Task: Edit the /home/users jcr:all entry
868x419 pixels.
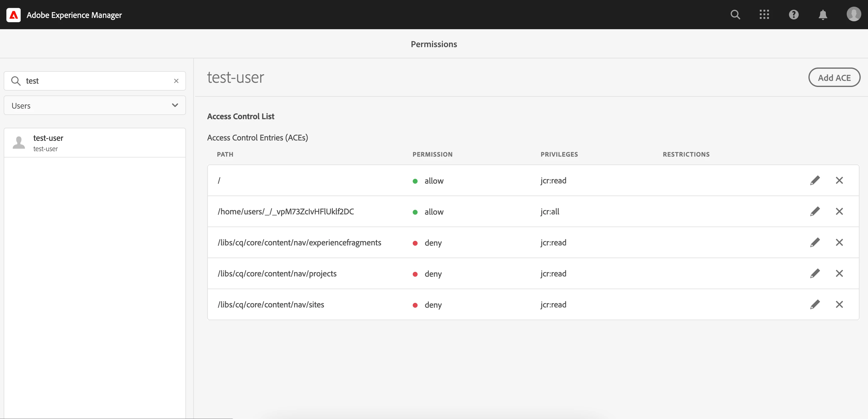Action: (x=815, y=211)
